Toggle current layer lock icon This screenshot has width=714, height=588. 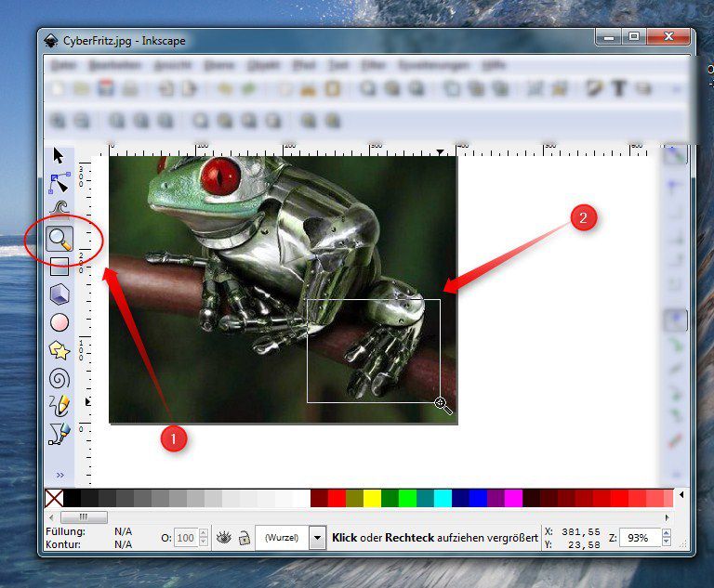tap(245, 538)
